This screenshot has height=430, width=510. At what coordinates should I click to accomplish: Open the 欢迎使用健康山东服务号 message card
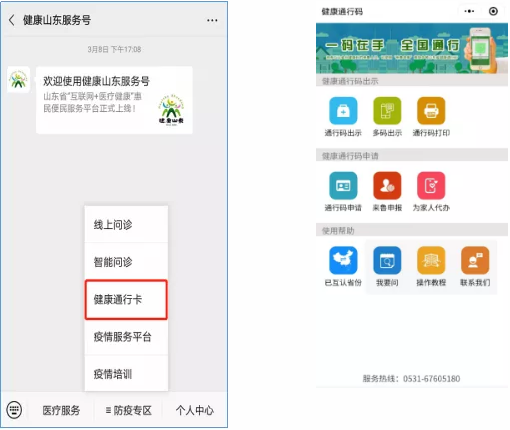(114, 100)
